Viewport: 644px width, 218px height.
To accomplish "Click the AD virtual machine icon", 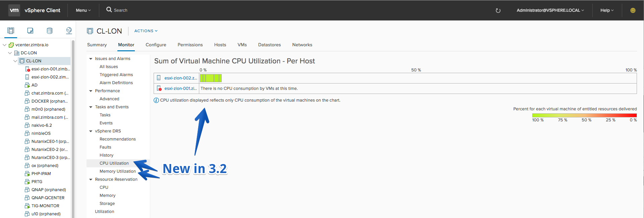I will pyautogui.click(x=27, y=85).
